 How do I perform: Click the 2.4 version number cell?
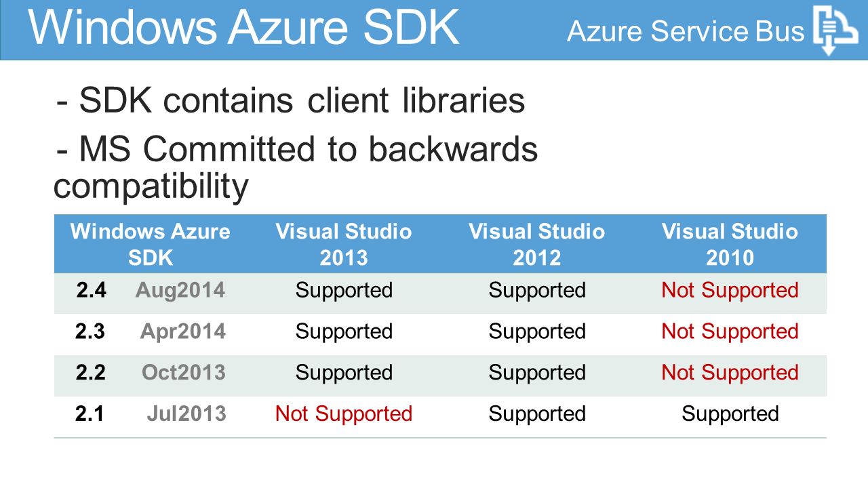92,290
